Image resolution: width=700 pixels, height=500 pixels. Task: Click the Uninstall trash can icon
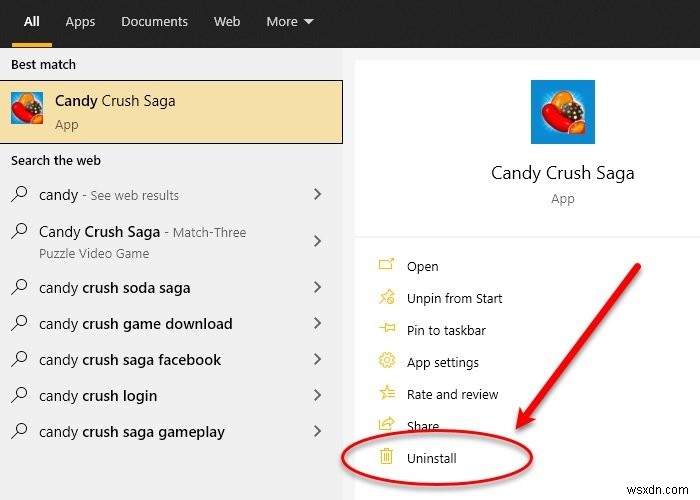pos(387,458)
